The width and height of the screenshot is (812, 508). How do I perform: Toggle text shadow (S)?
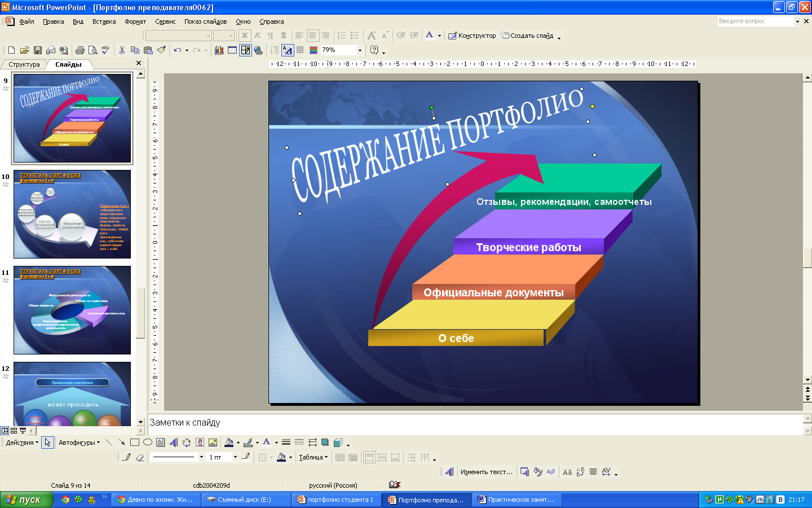pyautogui.click(x=284, y=36)
